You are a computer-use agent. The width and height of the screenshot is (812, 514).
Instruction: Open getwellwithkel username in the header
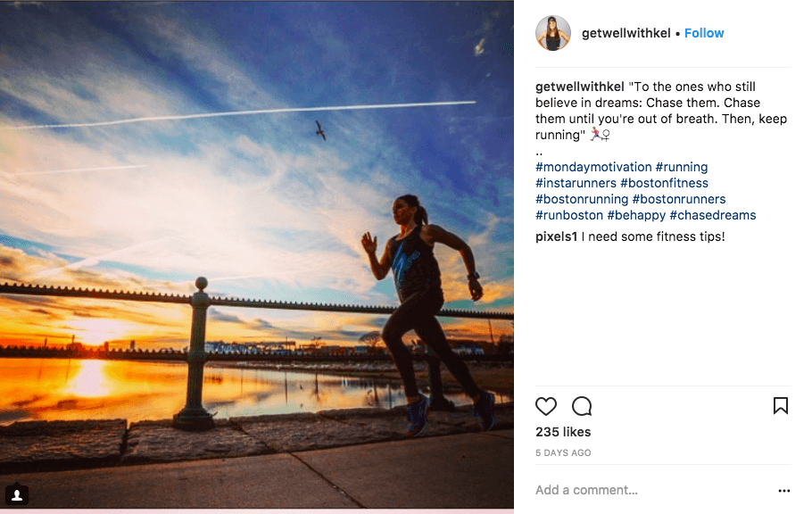point(626,33)
